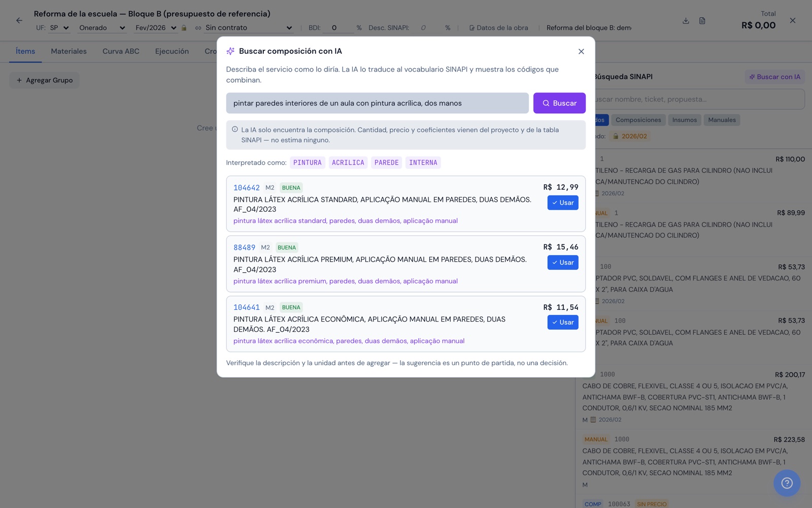812x508 pixels.
Task: Click the ACRILICA keyword tag
Action: [348, 163]
